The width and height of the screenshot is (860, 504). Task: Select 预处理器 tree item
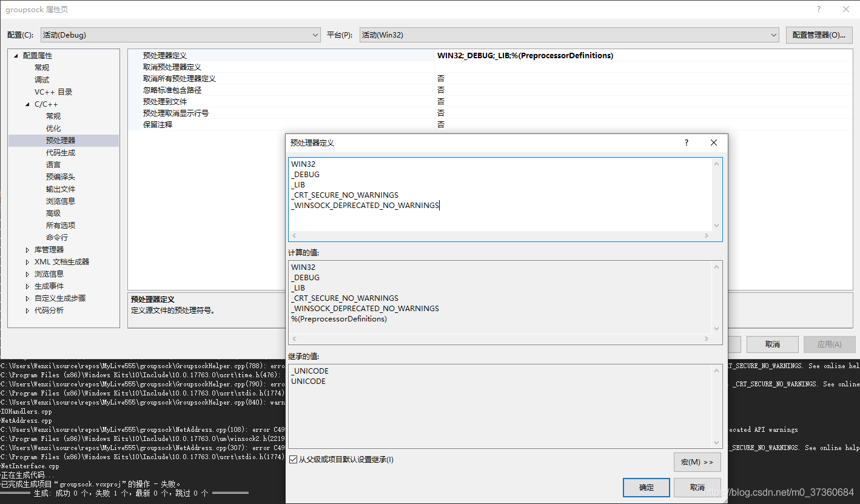(61, 141)
